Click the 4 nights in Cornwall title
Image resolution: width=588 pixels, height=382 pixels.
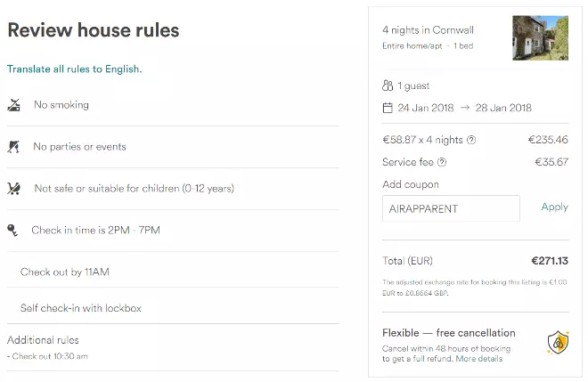point(429,28)
